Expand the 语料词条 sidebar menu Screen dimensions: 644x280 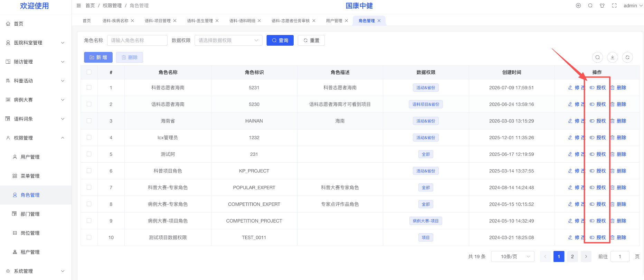(x=36, y=119)
